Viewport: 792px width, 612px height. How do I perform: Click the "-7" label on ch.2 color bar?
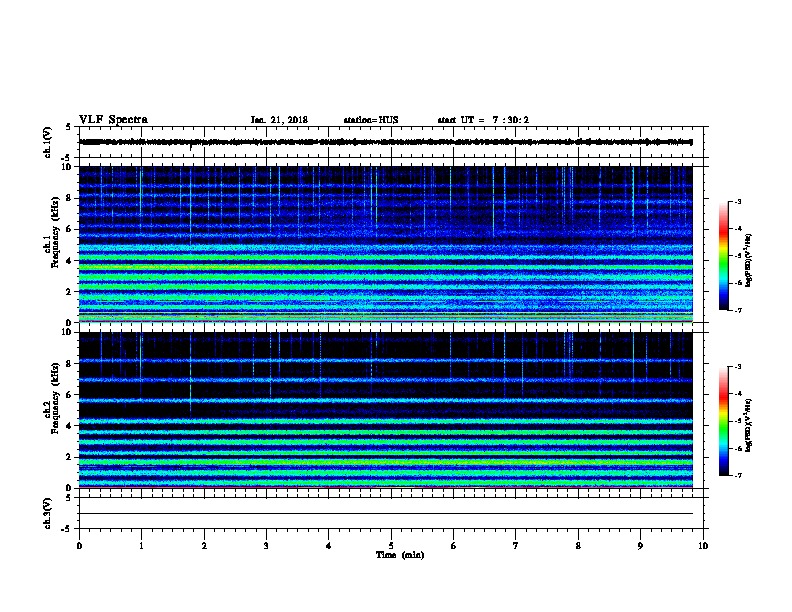(x=737, y=476)
